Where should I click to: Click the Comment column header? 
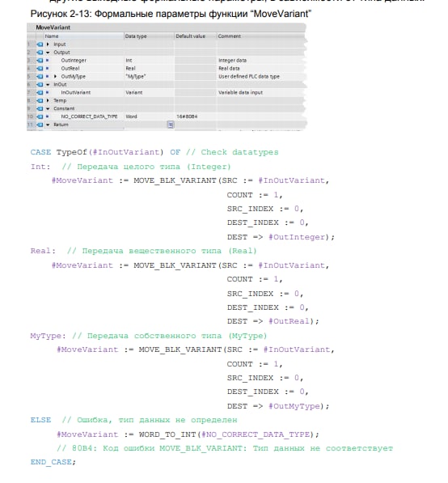click(x=261, y=36)
